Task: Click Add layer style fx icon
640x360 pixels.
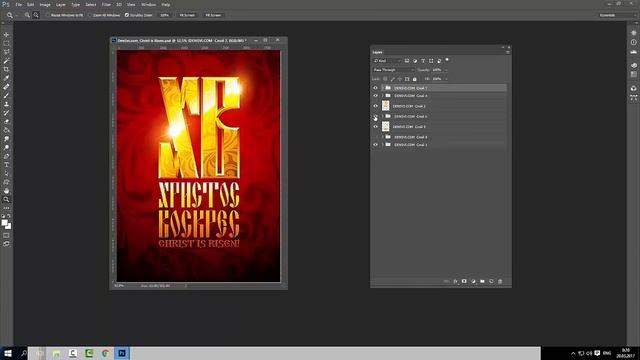Action: point(455,281)
